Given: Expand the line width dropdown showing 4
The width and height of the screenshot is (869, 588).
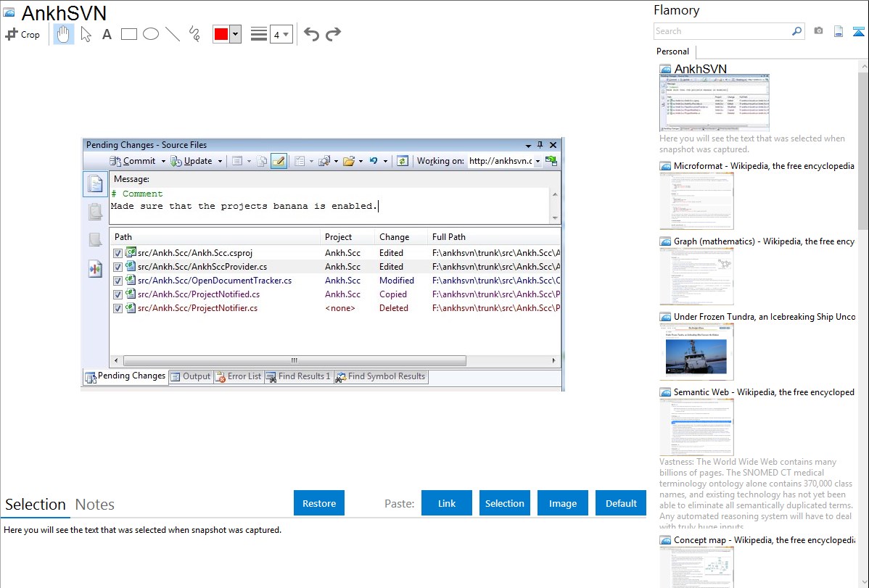Looking at the screenshot, I should click(x=286, y=34).
